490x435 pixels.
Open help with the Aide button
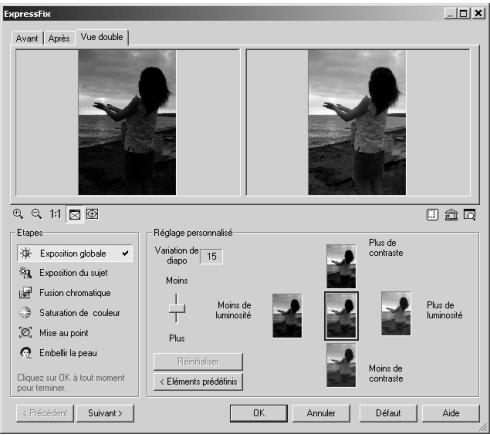click(x=451, y=413)
